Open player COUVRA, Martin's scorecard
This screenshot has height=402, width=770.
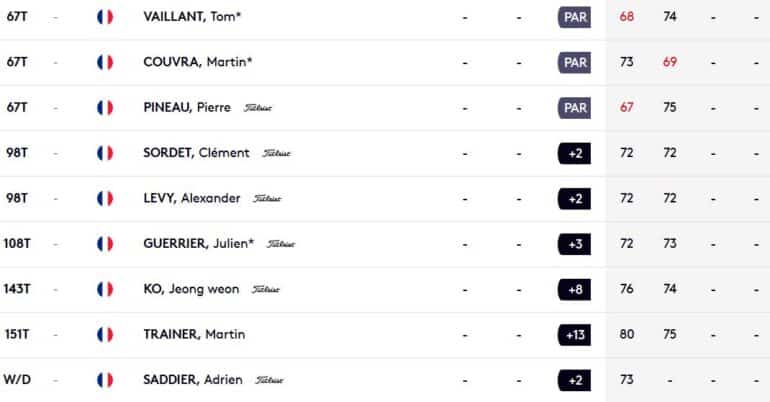pos(197,62)
